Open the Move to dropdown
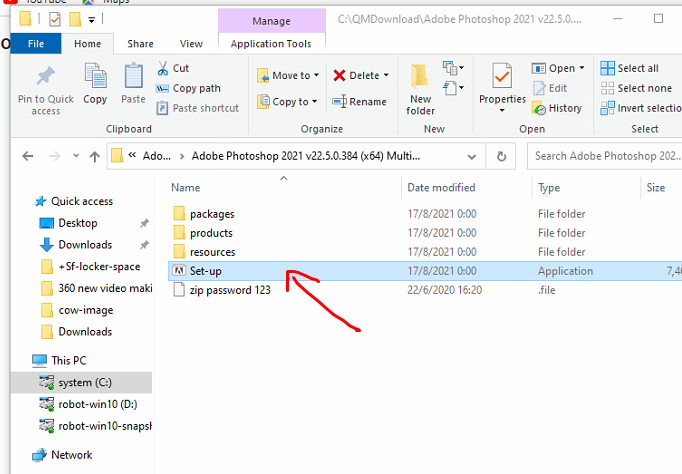 [x=288, y=75]
